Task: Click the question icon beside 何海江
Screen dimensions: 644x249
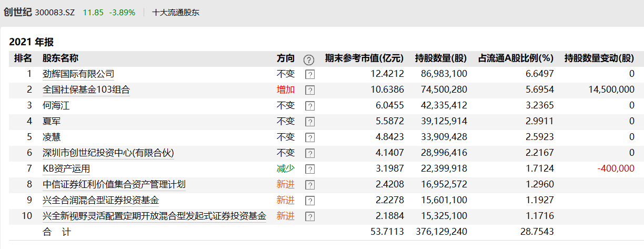Action: point(310,106)
